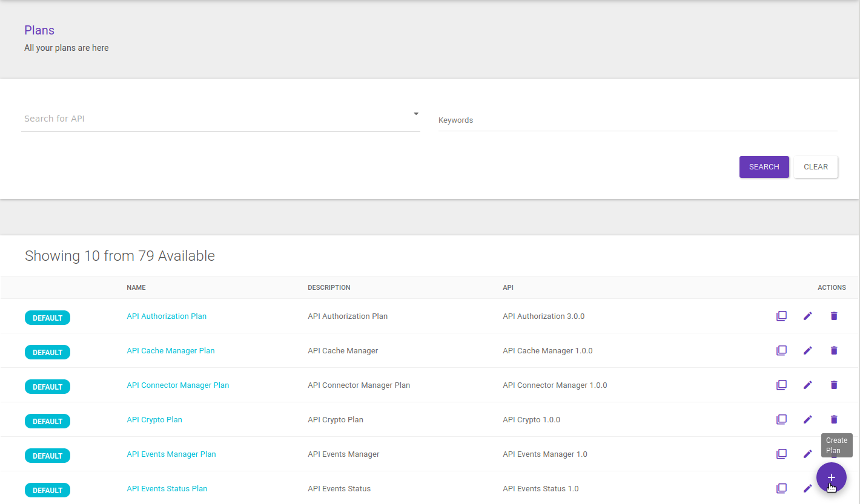This screenshot has height=504, width=860.
Task: Expand the Search for API dropdown arrow
Action: click(416, 114)
